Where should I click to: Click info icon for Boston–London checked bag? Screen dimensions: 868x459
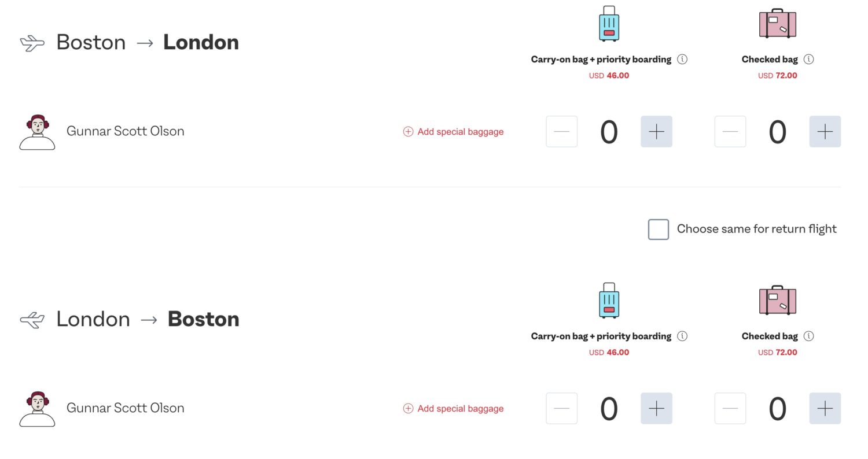point(809,59)
